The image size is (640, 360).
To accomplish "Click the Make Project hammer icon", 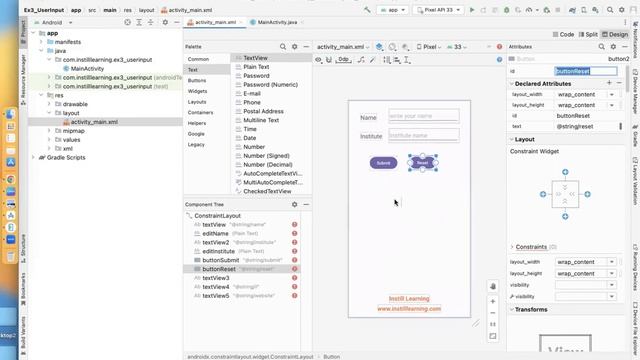I will [367, 10].
